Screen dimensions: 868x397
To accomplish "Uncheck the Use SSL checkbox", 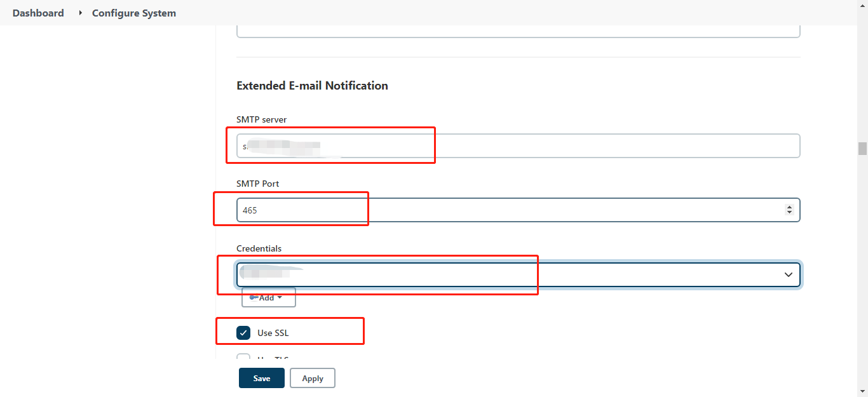I will click(243, 333).
